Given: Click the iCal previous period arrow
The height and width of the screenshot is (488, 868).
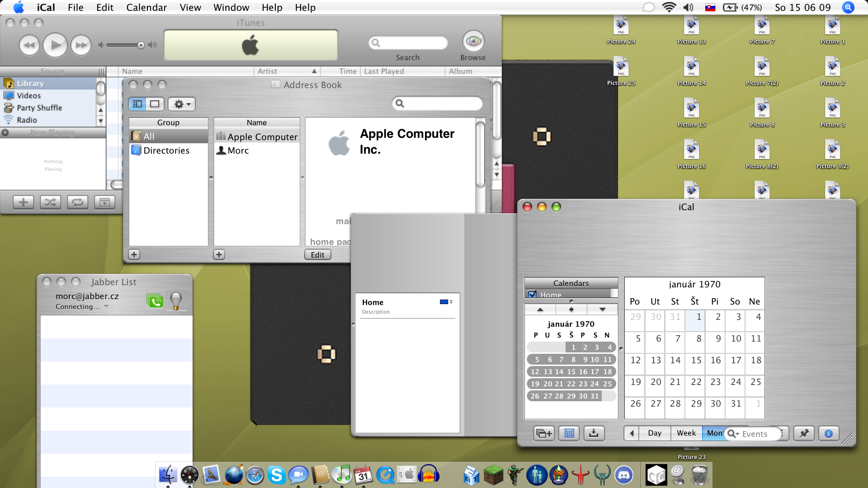Looking at the screenshot, I should coord(632,433).
